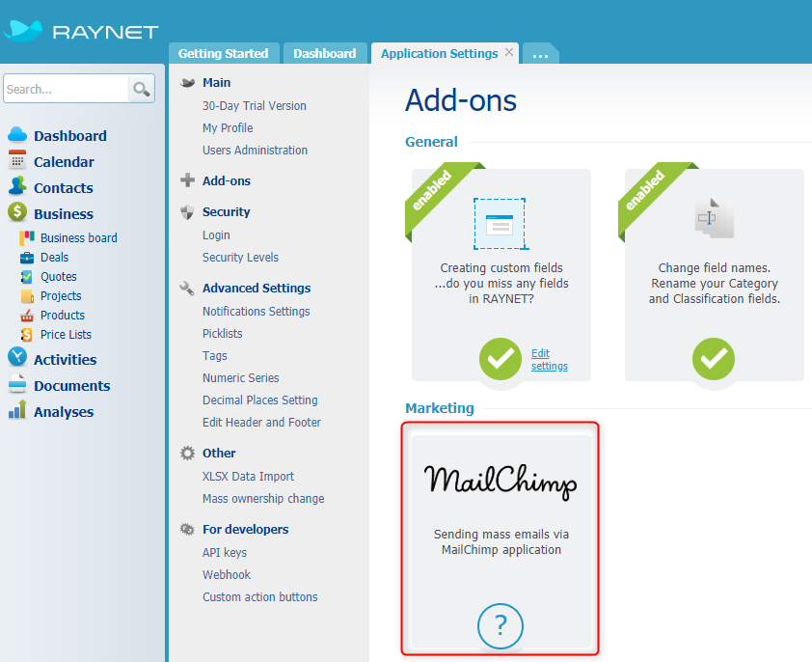Open Dashboard in left sidebar
812x662 pixels.
[70, 136]
